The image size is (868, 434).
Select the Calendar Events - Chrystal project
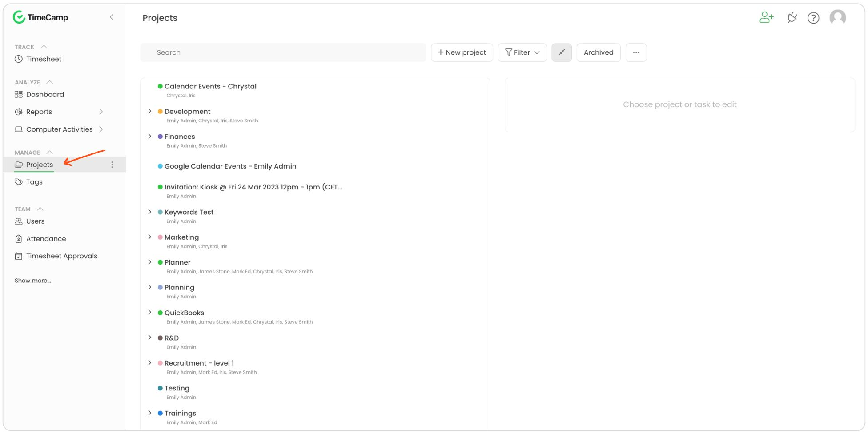(210, 86)
